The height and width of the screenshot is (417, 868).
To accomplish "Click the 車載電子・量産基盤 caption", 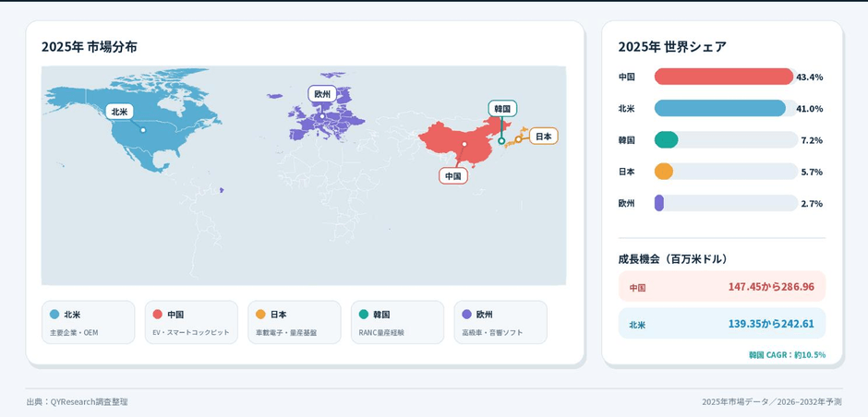I will [286, 333].
